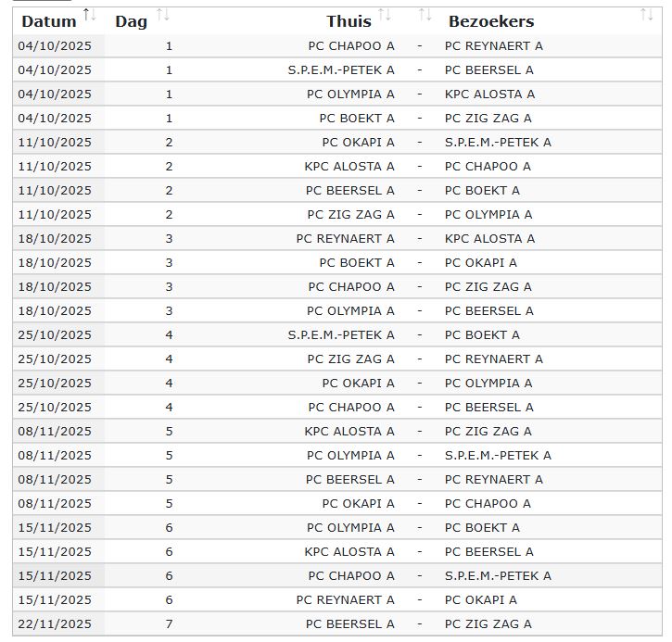The width and height of the screenshot is (672, 642).
Task: Click PC BOEKT A versus PC OKAPI A row
Action: pos(337,262)
